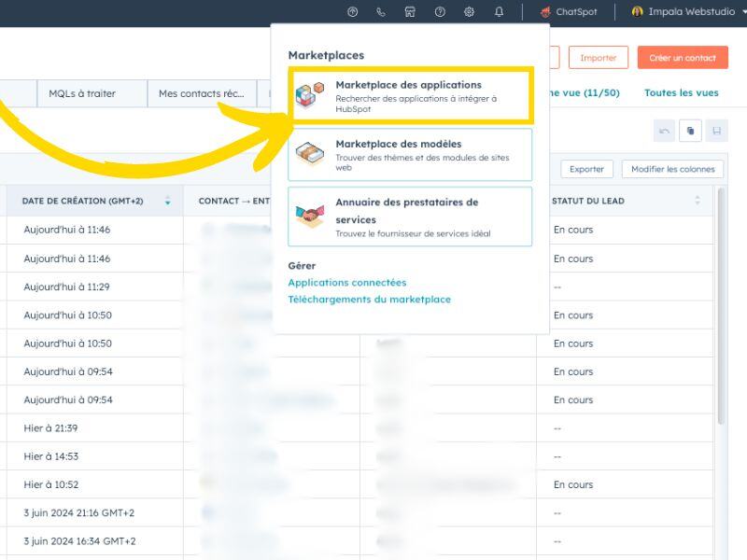Image resolution: width=747 pixels, height=560 pixels.
Task: Click the Importer button
Action: tap(599, 58)
